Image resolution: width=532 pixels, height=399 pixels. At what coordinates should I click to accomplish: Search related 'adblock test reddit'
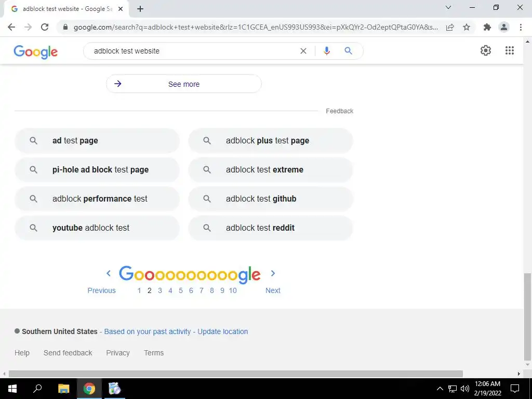click(x=271, y=228)
